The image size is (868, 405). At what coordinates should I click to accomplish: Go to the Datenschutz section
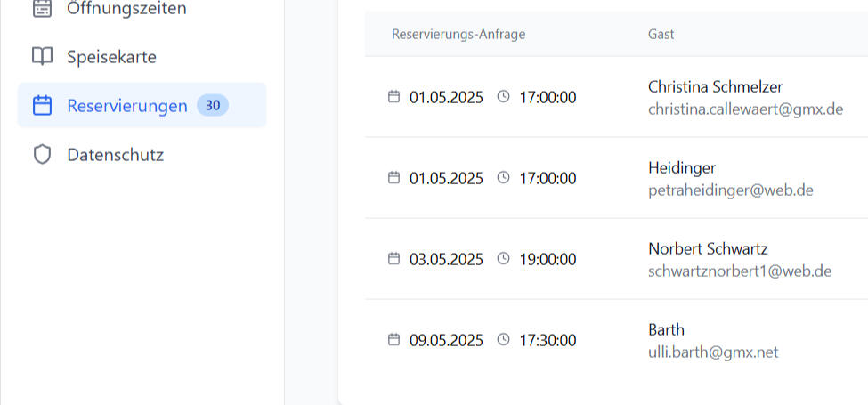pos(115,155)
